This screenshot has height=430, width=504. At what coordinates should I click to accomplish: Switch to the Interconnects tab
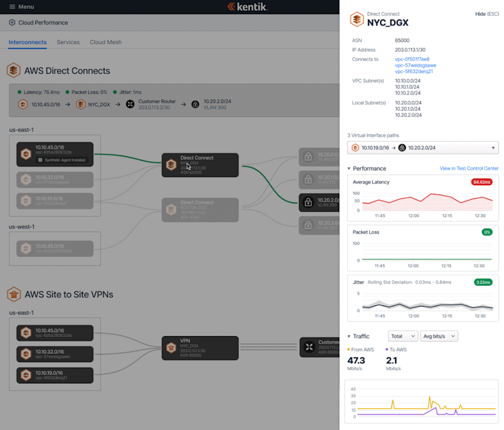point(27,42)
